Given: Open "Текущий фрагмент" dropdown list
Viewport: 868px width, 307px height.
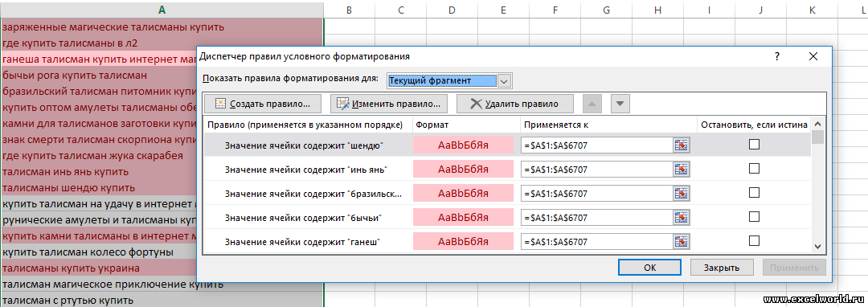Looking at the screenshot, I should [x=504, y=80].
